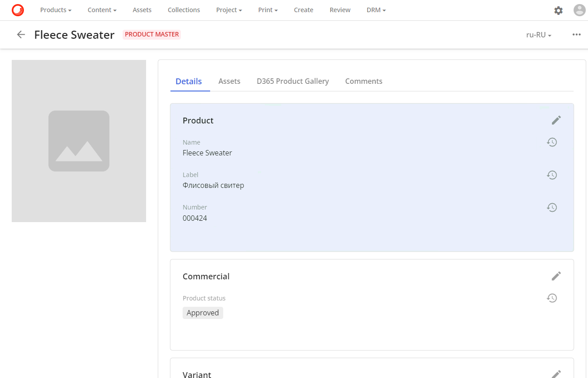Viewport: 588px width, 378px height.
Task: Click the Commercial section heading
Action: (206, 277)
